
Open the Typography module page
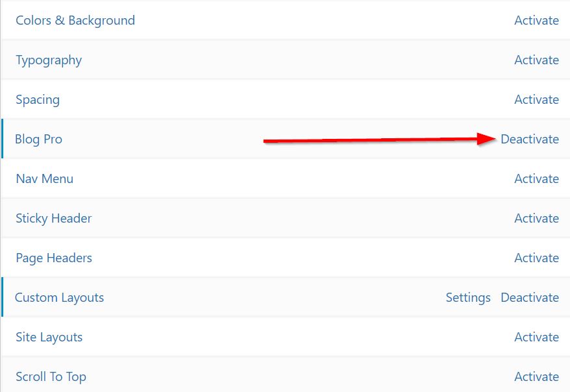48,60
